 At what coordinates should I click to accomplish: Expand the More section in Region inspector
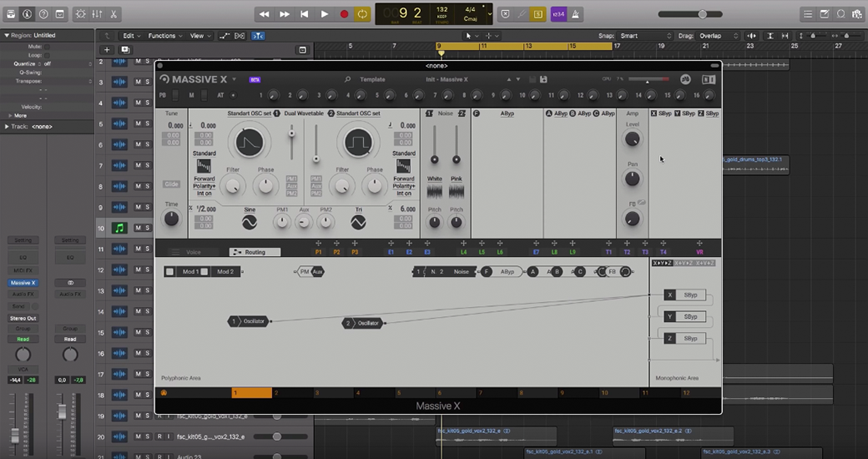pos(10,115)
